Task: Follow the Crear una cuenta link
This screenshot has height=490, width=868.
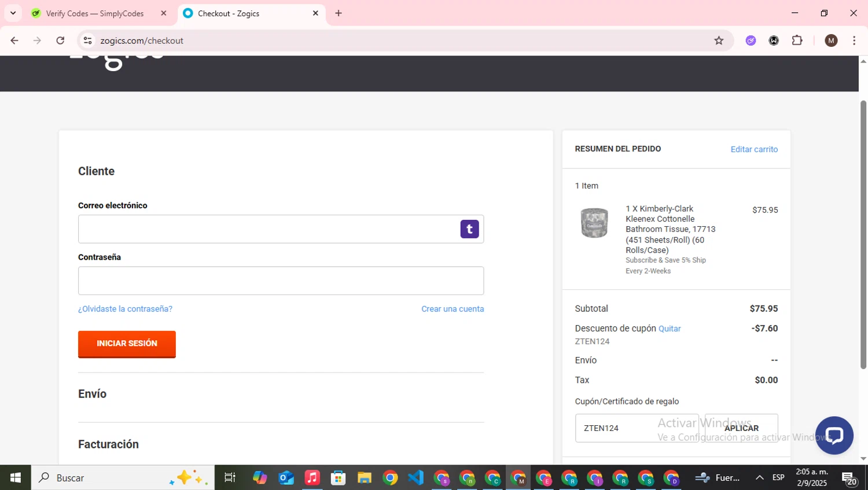Action: [x=453, y=309]
